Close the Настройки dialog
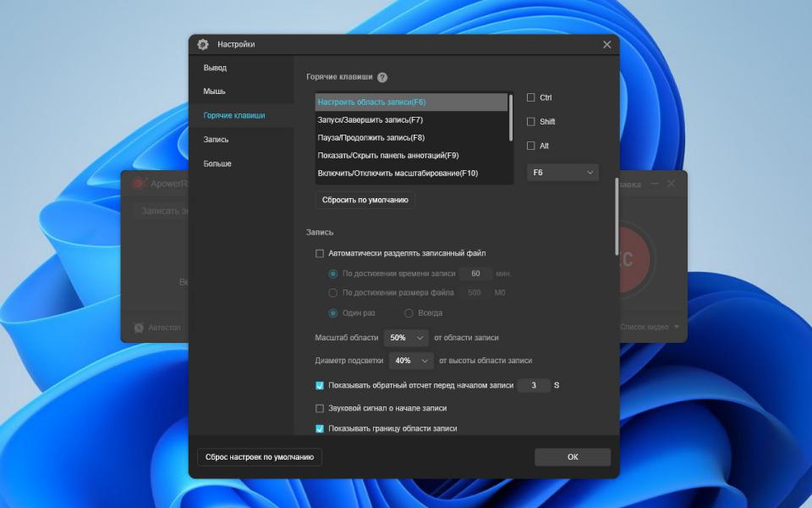Viewport: 812px width, 508px height. tap(607, 45)
